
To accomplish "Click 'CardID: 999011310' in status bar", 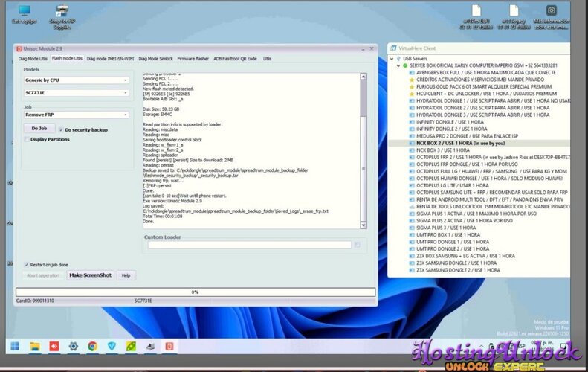I will tap(35, 301).
